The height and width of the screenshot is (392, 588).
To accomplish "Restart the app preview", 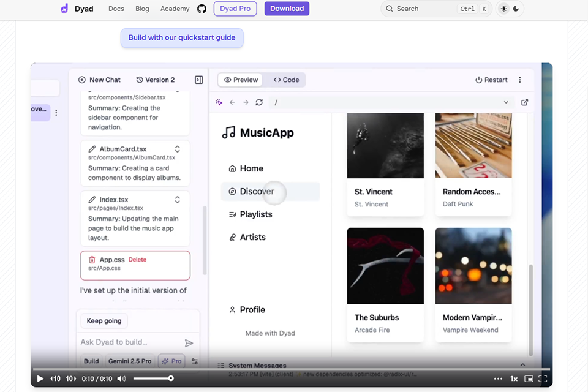I will 491,80.
